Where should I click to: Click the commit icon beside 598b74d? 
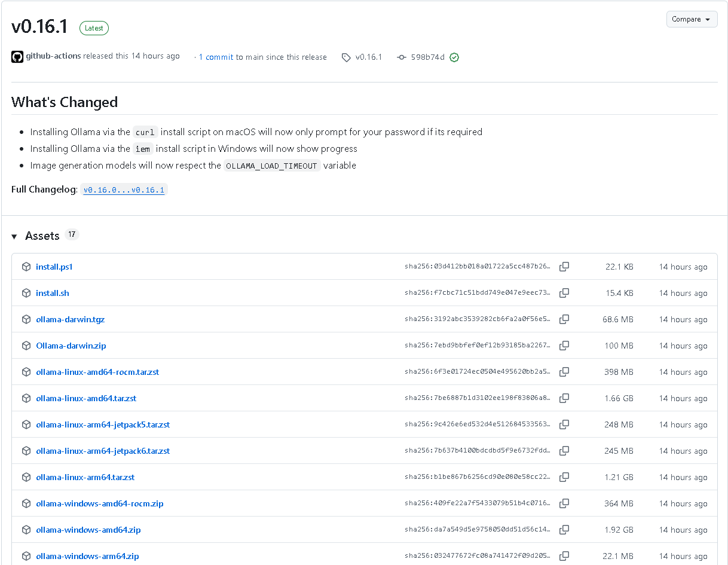pos(402,57)
